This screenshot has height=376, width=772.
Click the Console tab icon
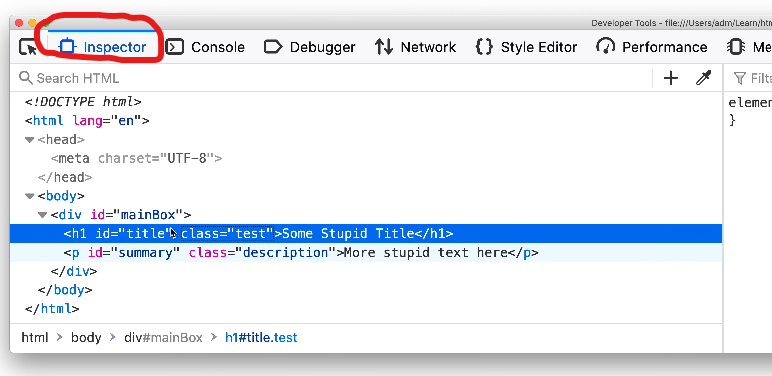(174, 47)
